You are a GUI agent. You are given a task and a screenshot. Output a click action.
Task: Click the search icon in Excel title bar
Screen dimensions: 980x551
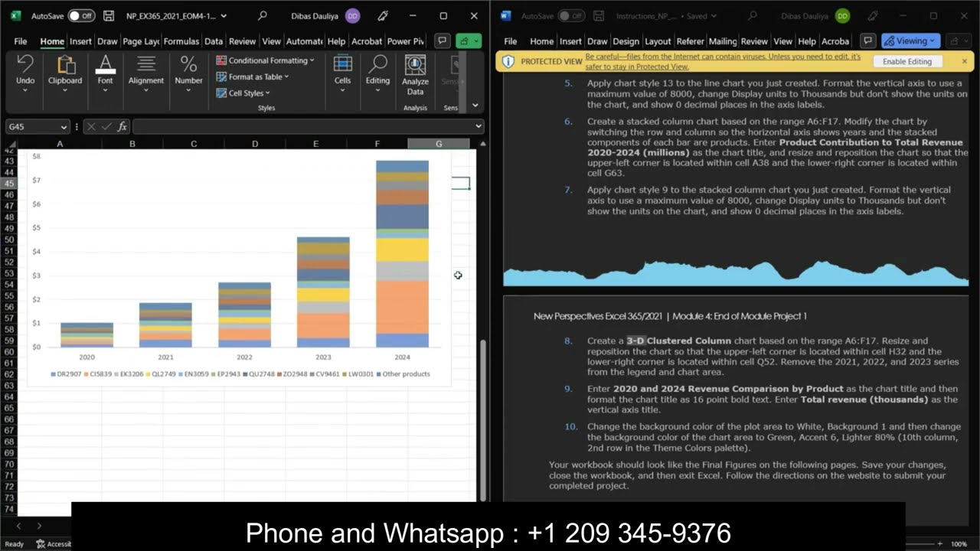263,15
